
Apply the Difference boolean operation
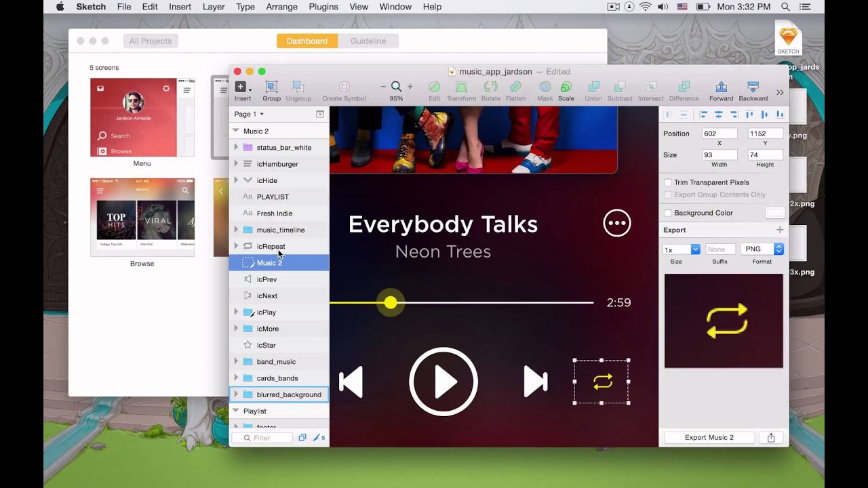(684, 91)
